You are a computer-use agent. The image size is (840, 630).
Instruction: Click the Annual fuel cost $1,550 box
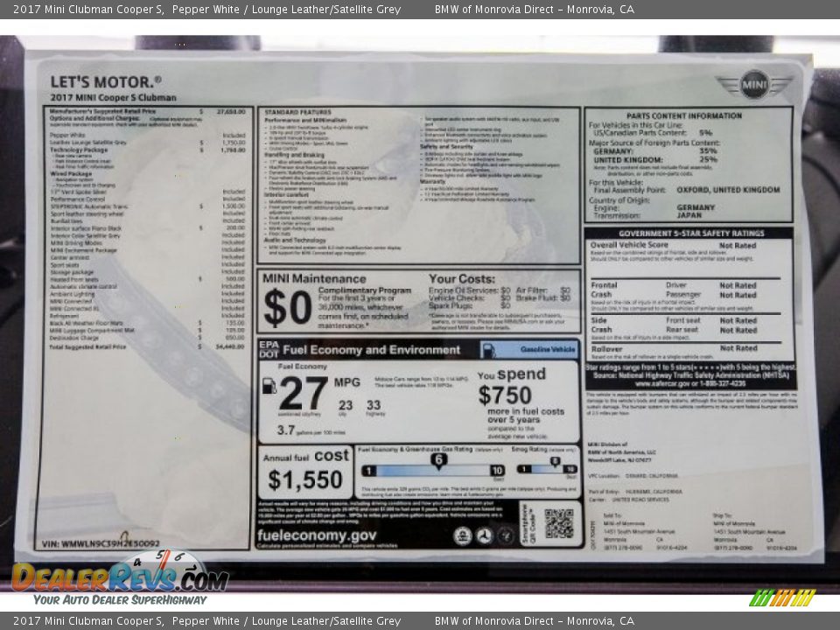tap(305, 472)
